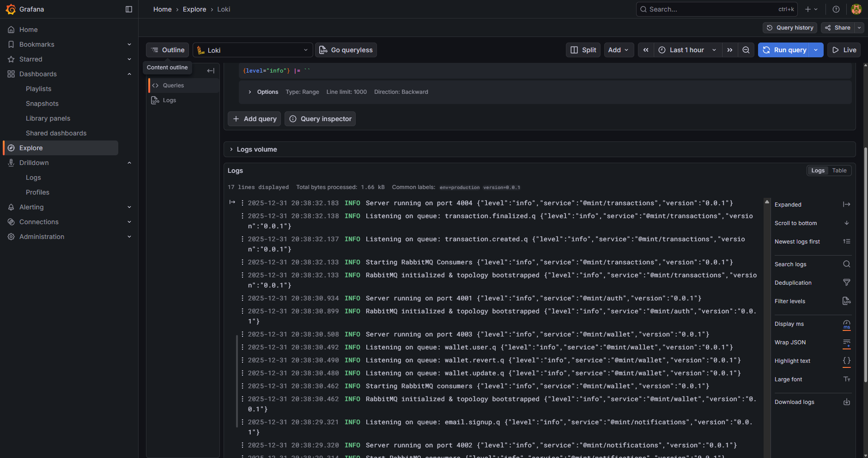The height and width of the screenshot is (458, 868).
Task: Open Run query interval dropdown arrow
Action: click(816, 50)
